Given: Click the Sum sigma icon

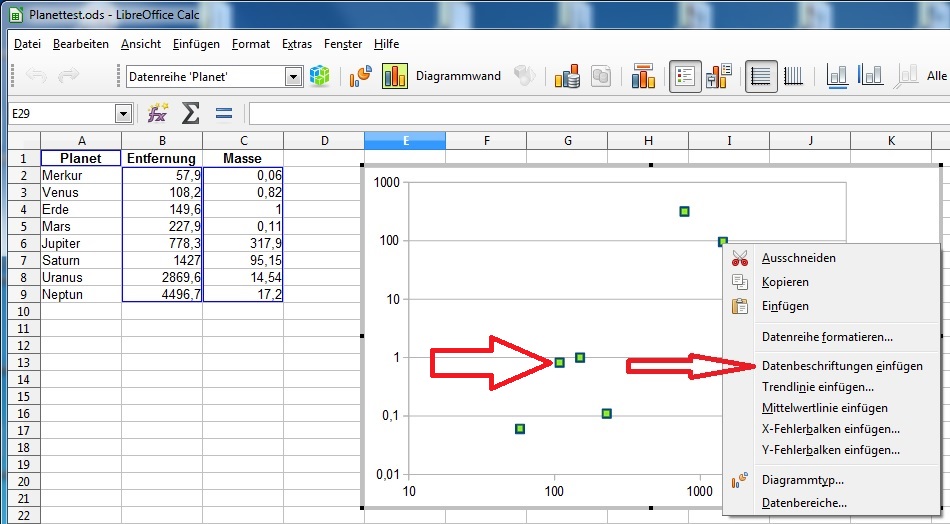Looking at the screenshot, I should [190, 114].
